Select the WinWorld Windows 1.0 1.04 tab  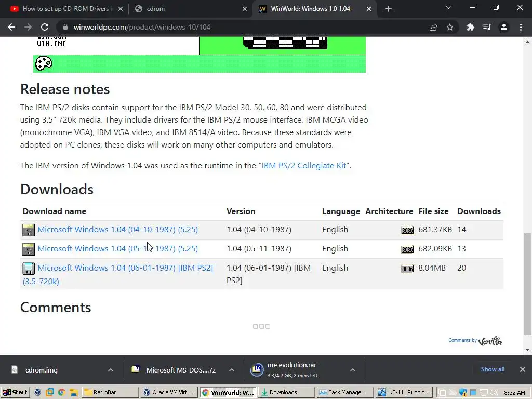[x=310, y=9]
